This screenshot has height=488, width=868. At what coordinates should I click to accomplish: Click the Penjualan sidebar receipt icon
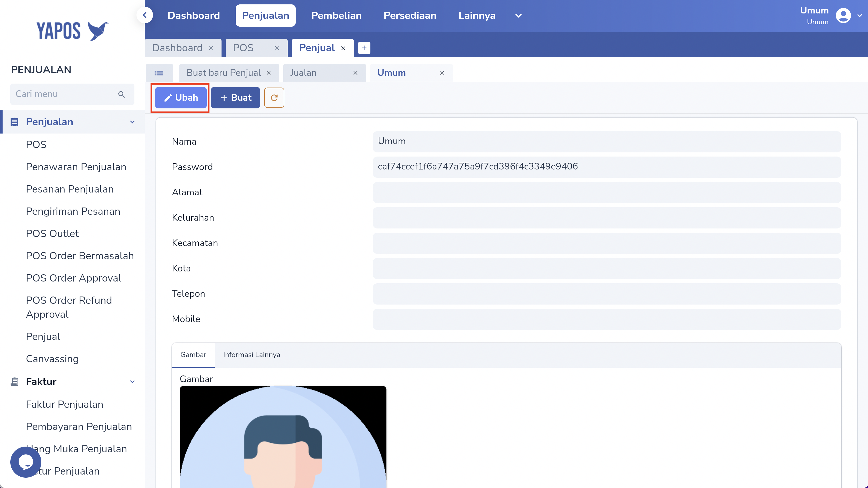[14, 122]
